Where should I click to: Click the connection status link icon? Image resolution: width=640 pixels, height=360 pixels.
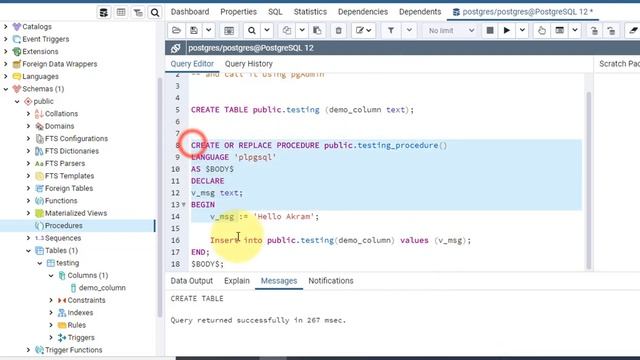176,48
